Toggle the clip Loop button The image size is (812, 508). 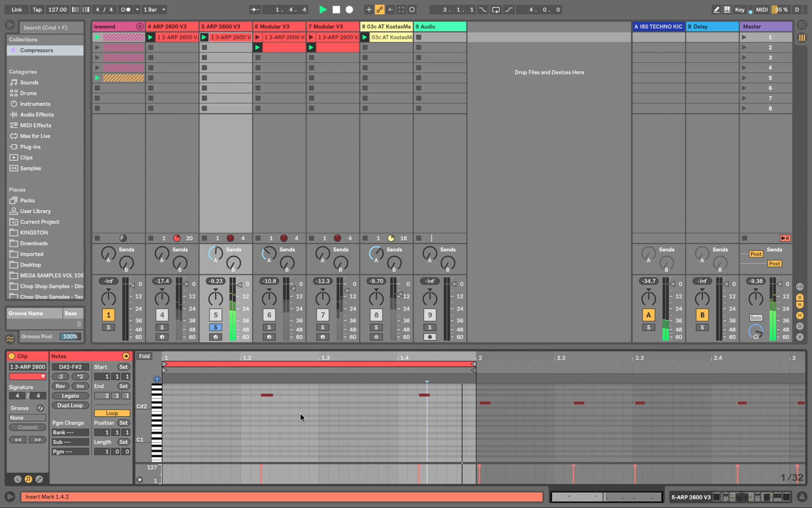click(x=112, y=413)
